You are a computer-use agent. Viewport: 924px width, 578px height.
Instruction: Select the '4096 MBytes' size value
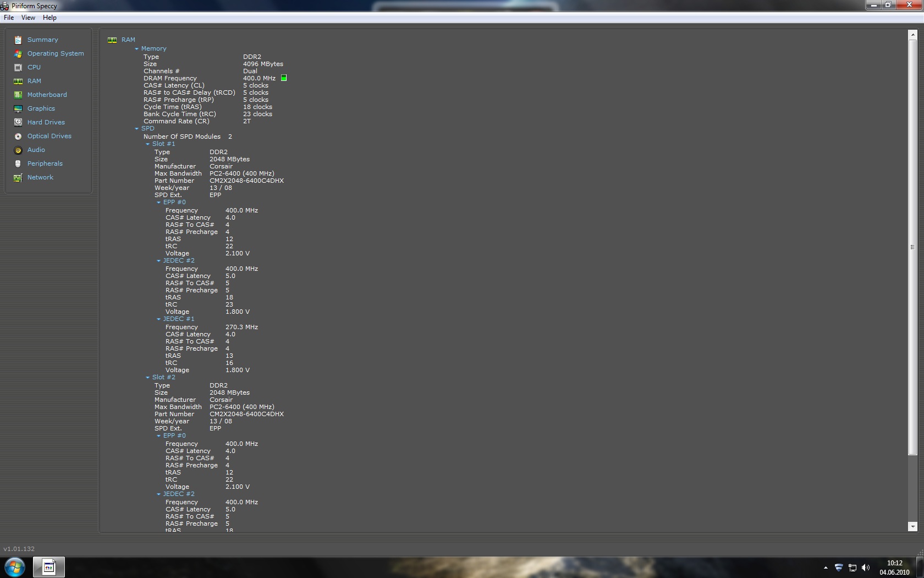pyautogui.click(x=263, y=64)
